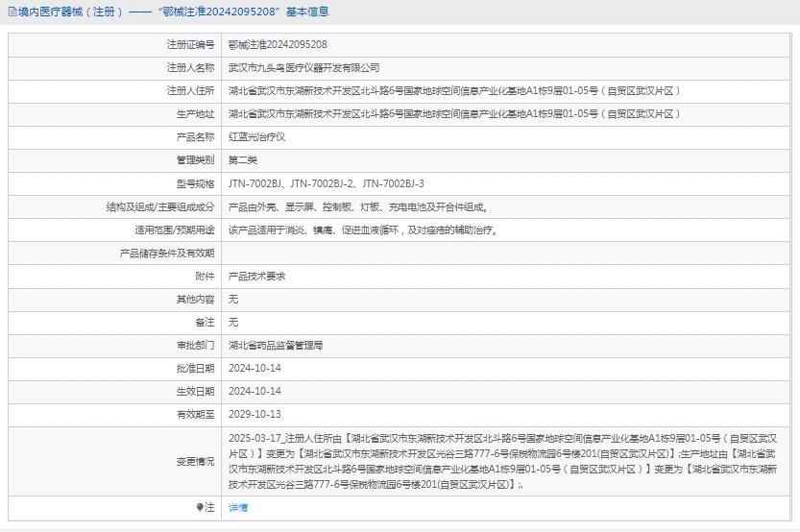
Task: Click the 注册人住所 address value
Action: click(454, 90)
